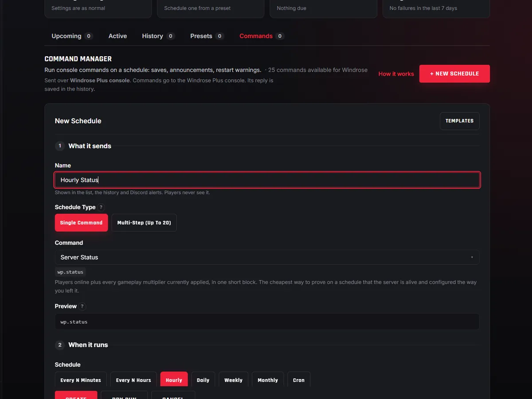The image size is (532, 399).
Task: Pick the Daily schedule option
Action: tap(203, 380)
